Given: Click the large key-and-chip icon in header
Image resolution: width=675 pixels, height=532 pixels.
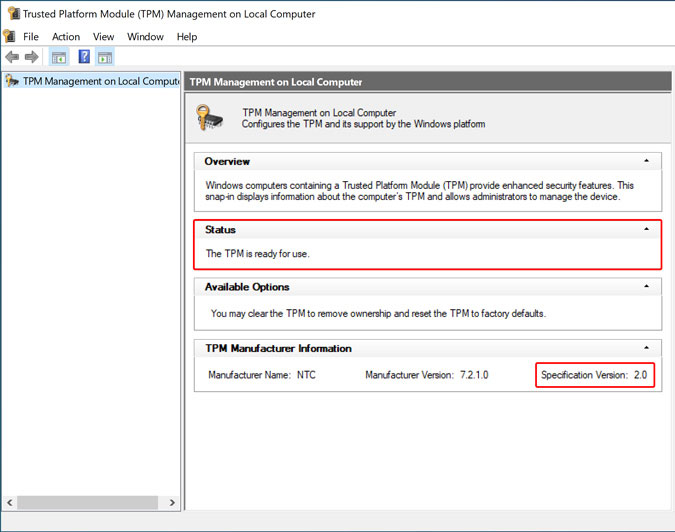Looking at the screenshot, I should click(209, 118).
